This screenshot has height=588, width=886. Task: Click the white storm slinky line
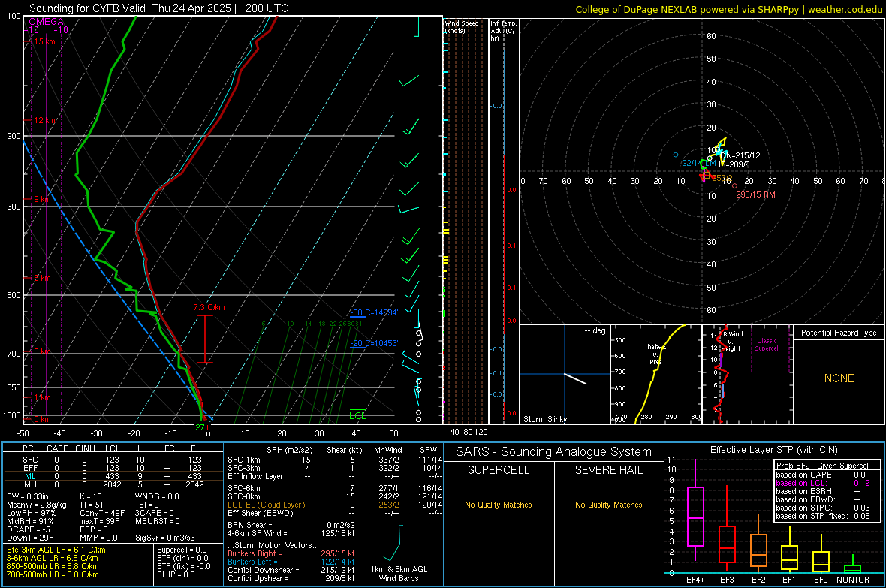(575, 378)
